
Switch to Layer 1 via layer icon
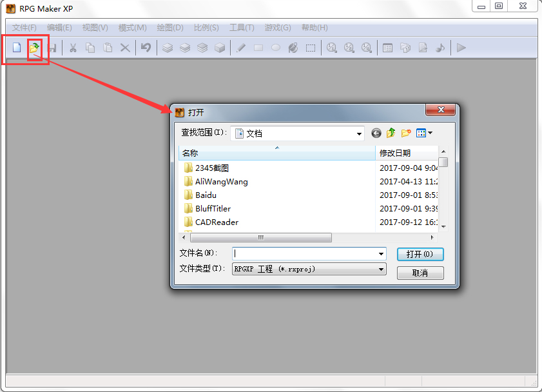[x=166, y=48]
